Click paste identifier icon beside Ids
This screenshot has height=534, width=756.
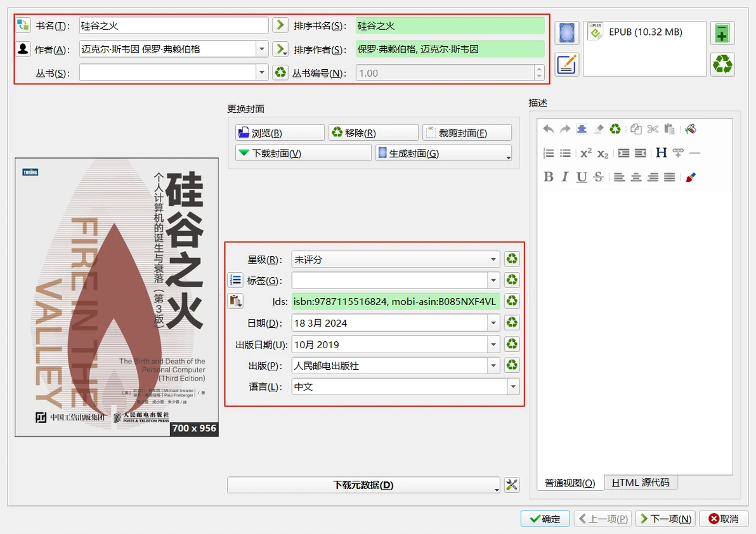coord(235,301)
